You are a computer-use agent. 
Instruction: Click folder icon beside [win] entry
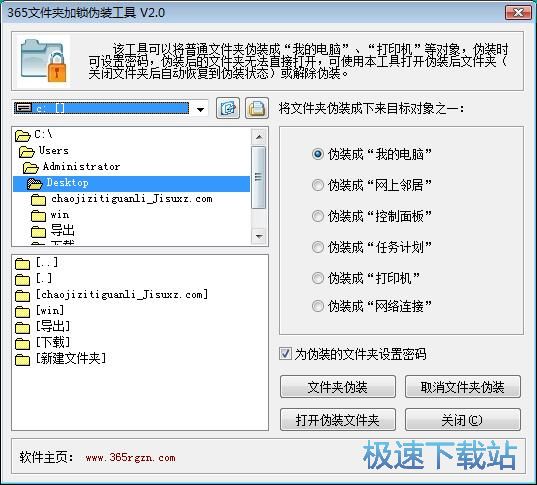click(23, 312)
